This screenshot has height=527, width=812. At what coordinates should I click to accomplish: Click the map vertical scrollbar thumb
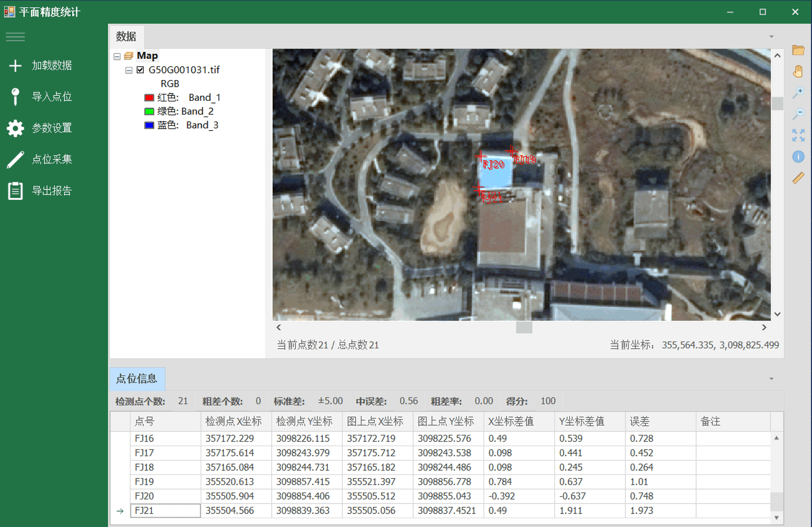[777, 103]
